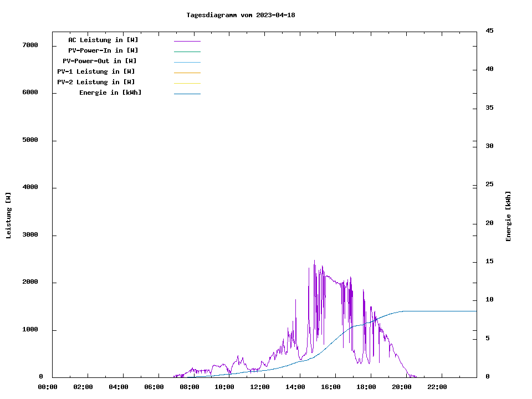
Task: Click the blue line sample beside PV-Power-Out
Action: pos(187,62)
